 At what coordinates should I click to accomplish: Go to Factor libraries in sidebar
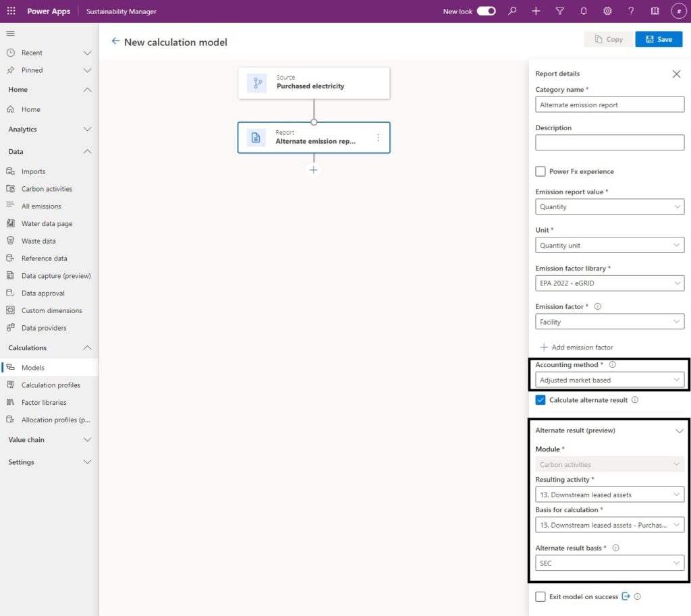(x=44, y=403)
